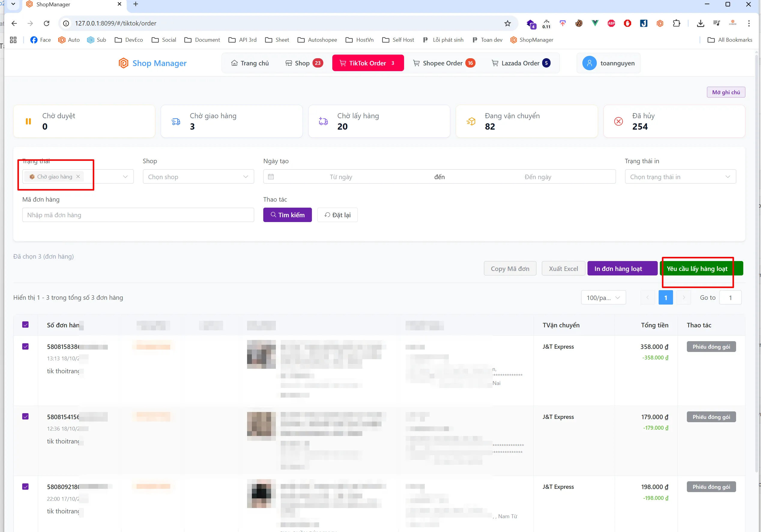Click the Go to page number field

730,297
